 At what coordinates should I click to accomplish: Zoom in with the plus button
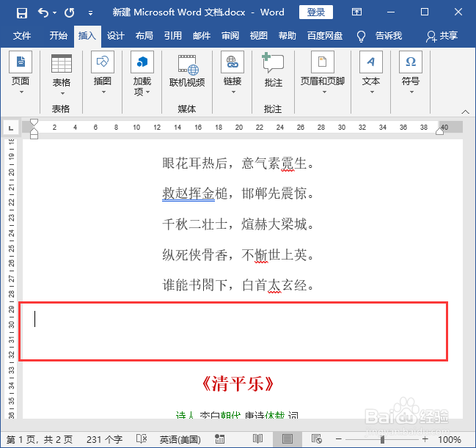coord(425,439)
